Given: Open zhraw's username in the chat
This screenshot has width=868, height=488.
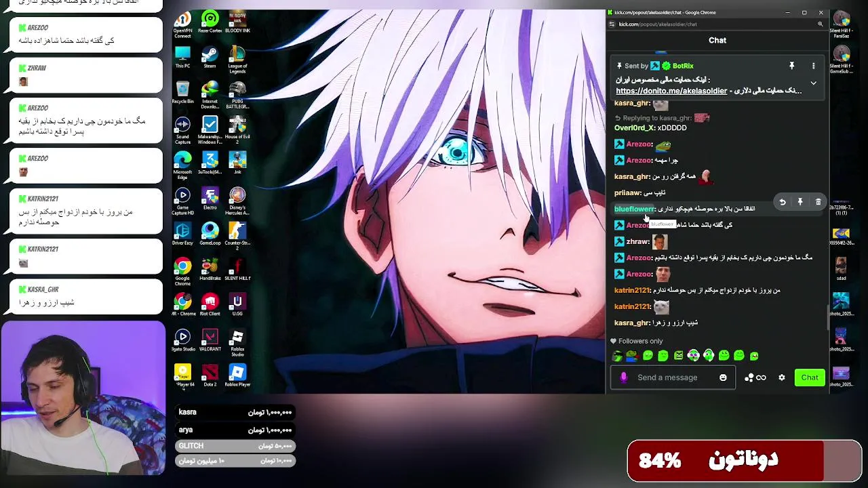Looking at the screenshot, I should coord(637,241).
